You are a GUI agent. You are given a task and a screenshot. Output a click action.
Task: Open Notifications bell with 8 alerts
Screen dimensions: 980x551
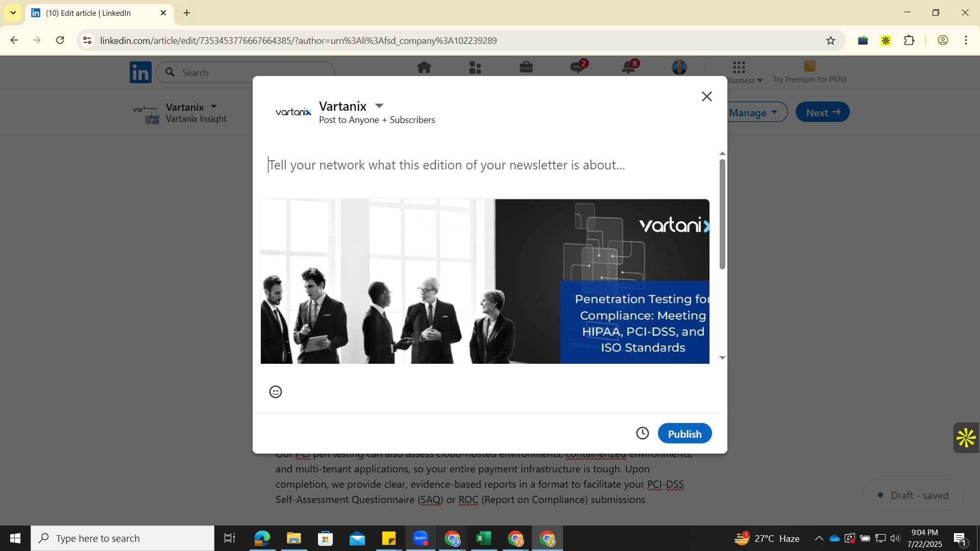629,67
